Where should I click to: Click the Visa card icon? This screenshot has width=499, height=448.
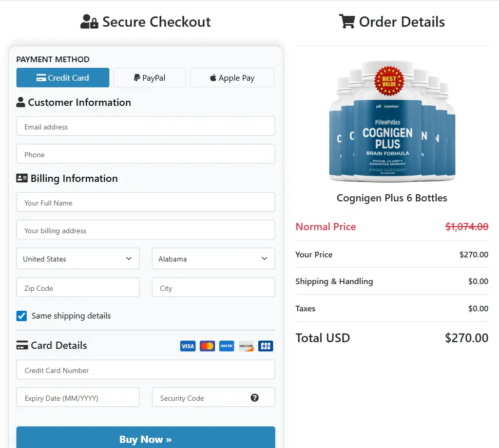pyautogui.click(x=187, y=346)
